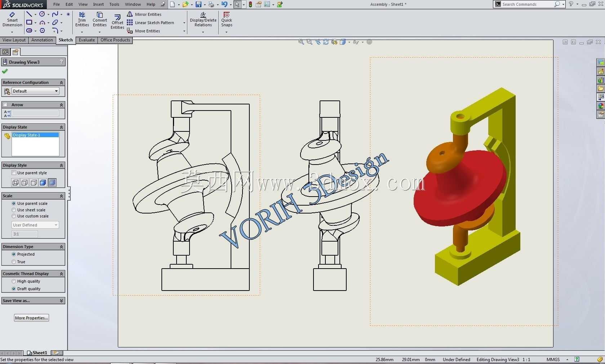Open Appearances task pane icon
605x364 pixels.
tap(601, 106)
